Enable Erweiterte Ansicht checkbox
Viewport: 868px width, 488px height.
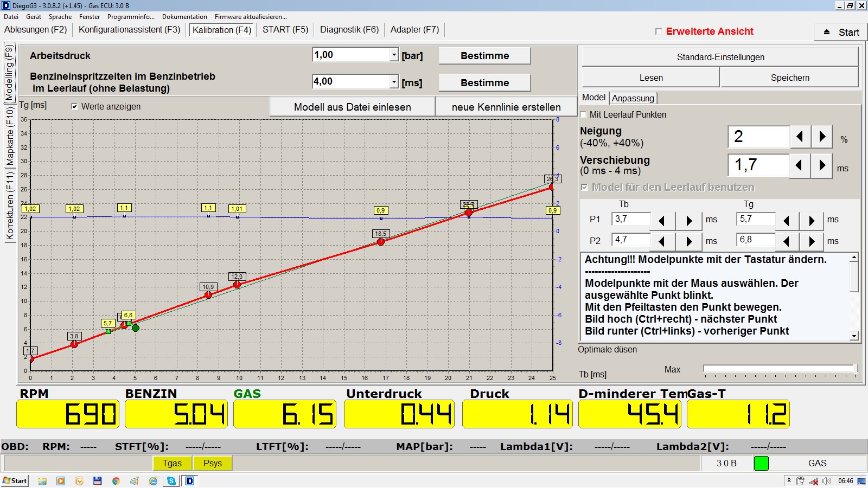(658, 31)
